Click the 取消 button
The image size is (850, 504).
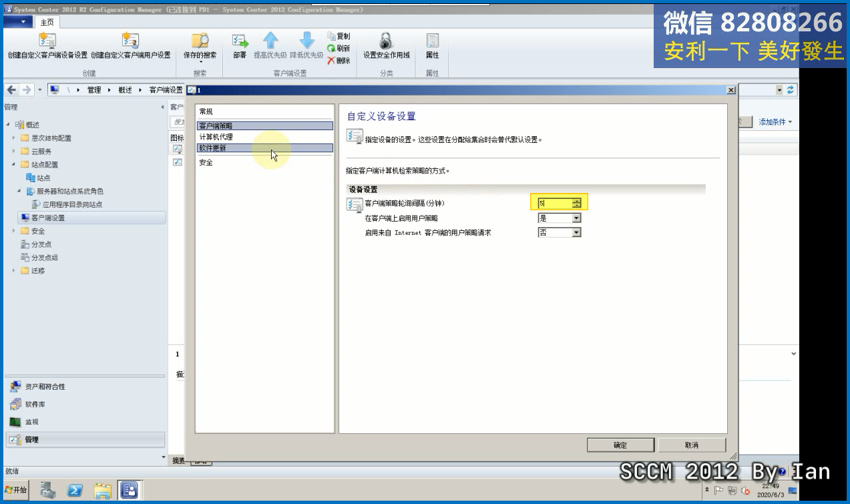692,445
